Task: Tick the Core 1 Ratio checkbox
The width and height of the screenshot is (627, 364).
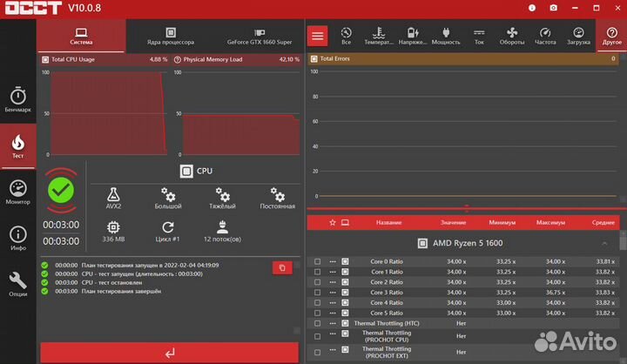Action: (x=317, y=272)
